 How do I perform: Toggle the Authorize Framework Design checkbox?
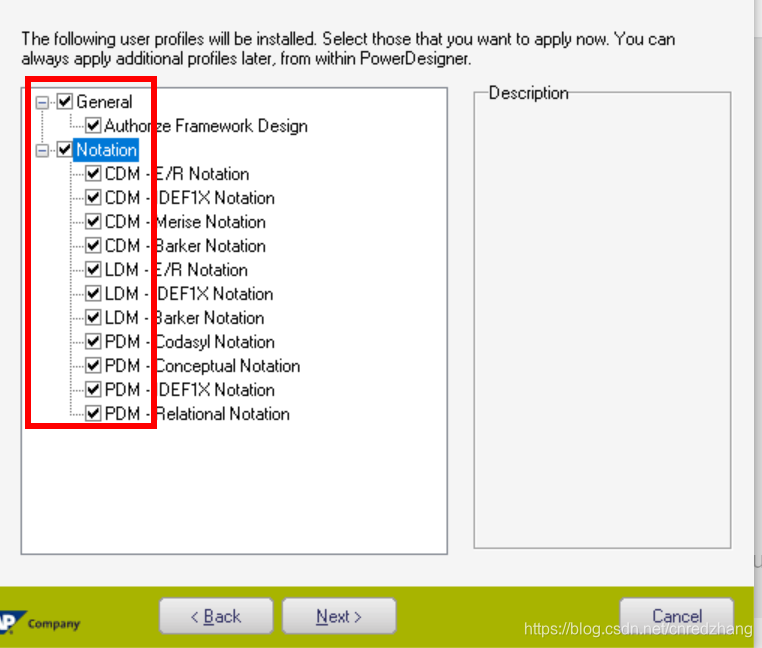[x=93, y=125]
